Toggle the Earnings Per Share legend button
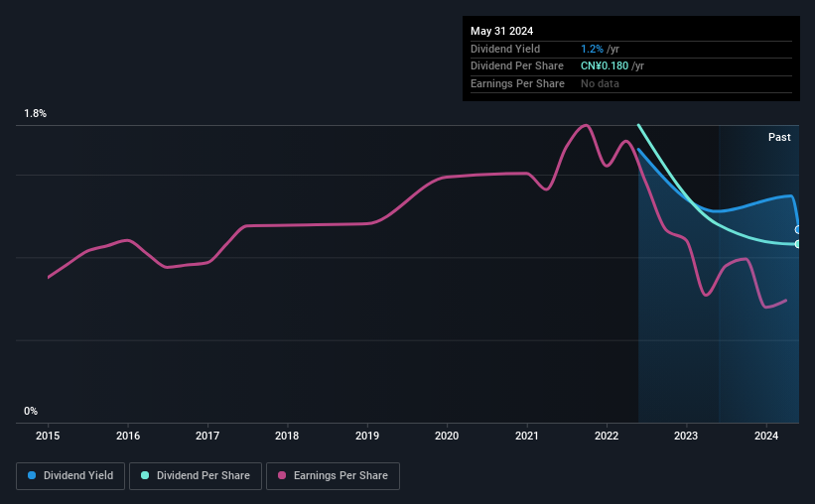Screen dimensions: 815x504 (x=333, y=476)
